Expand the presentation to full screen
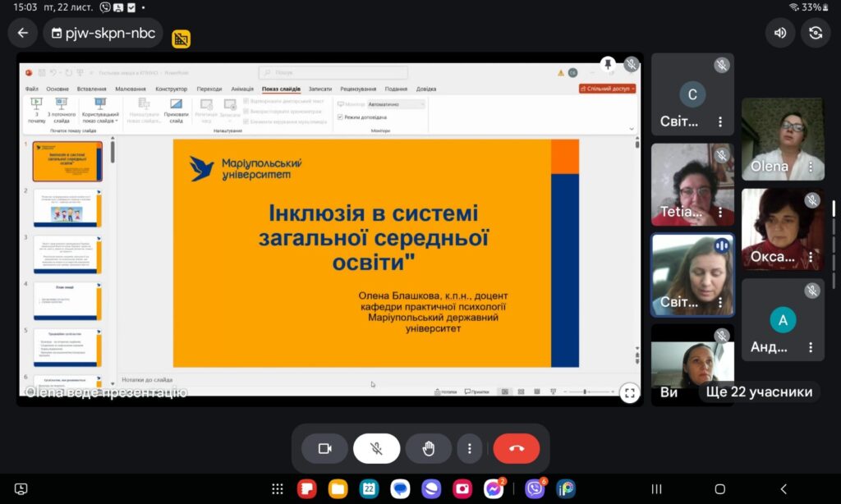 pyautogui.click(x=629, y=392)
